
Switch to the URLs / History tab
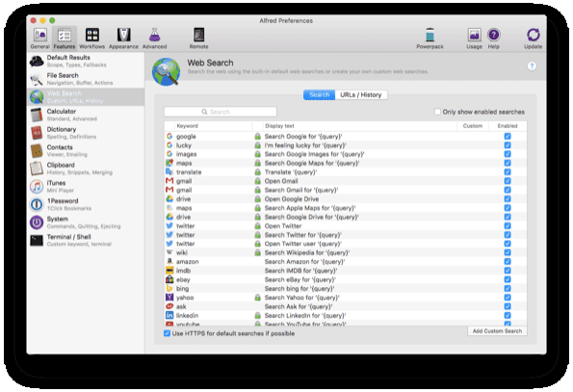click(361, 95)
